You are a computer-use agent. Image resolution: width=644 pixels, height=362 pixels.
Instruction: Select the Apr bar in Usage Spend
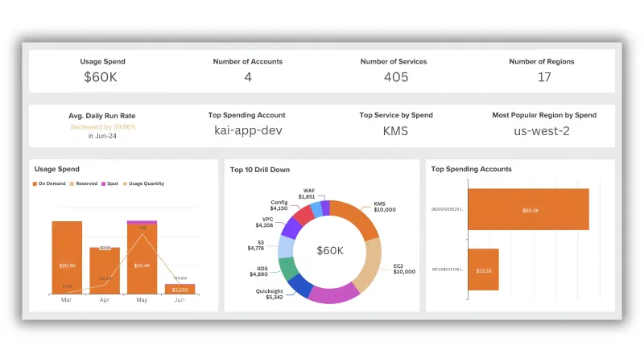tap(105, 270)
